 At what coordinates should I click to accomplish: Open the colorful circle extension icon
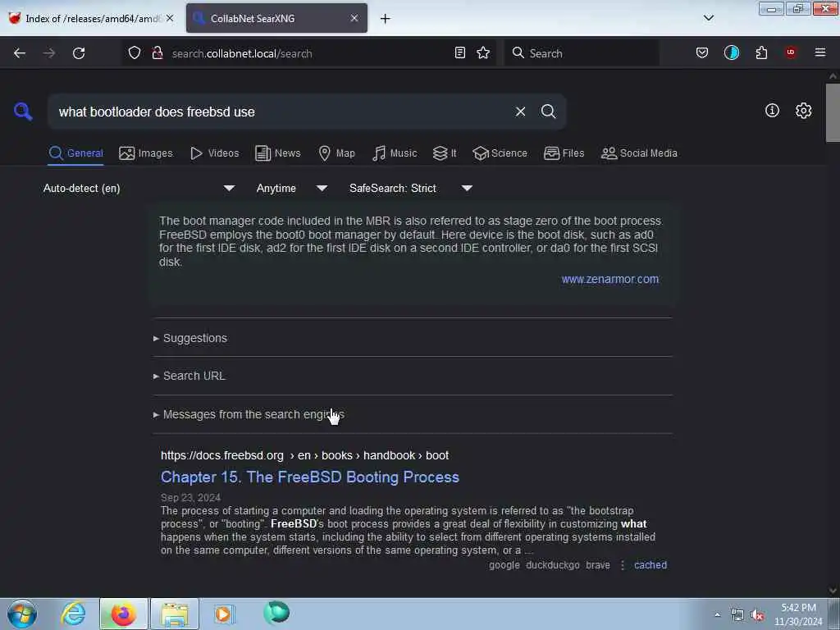pos(731,52)
